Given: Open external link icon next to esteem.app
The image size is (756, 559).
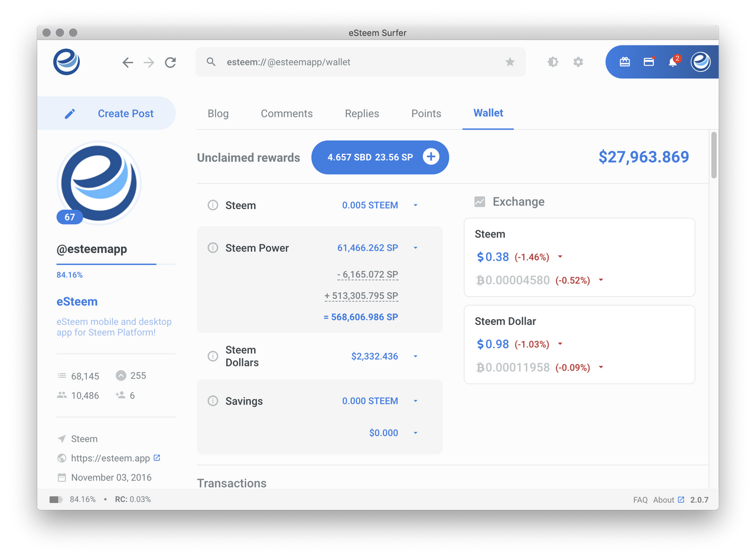Looking at the screenshot, I should [157, 457].
